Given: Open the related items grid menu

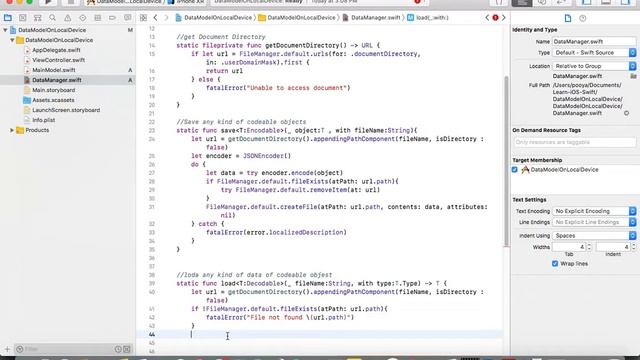Looking at the screenshot, I should click(143, 18).
